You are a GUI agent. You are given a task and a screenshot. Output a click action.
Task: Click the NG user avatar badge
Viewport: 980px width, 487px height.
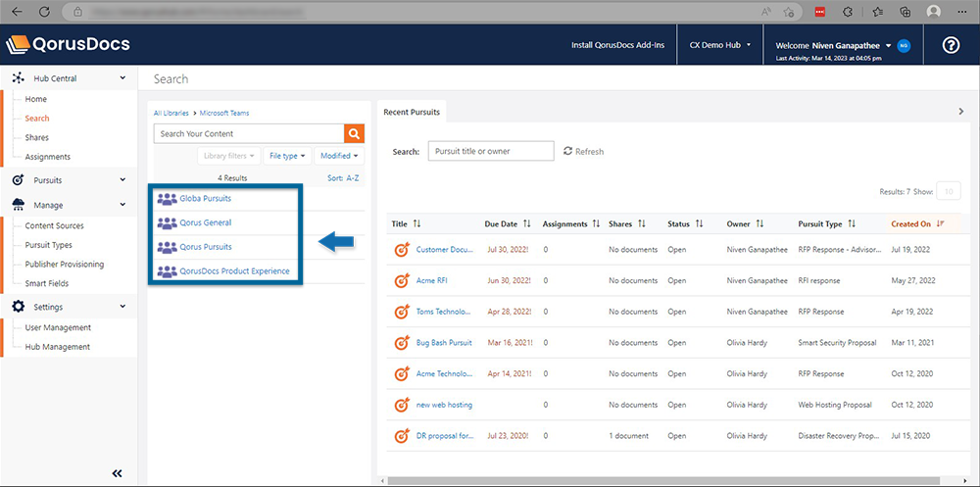coord(903,45)
